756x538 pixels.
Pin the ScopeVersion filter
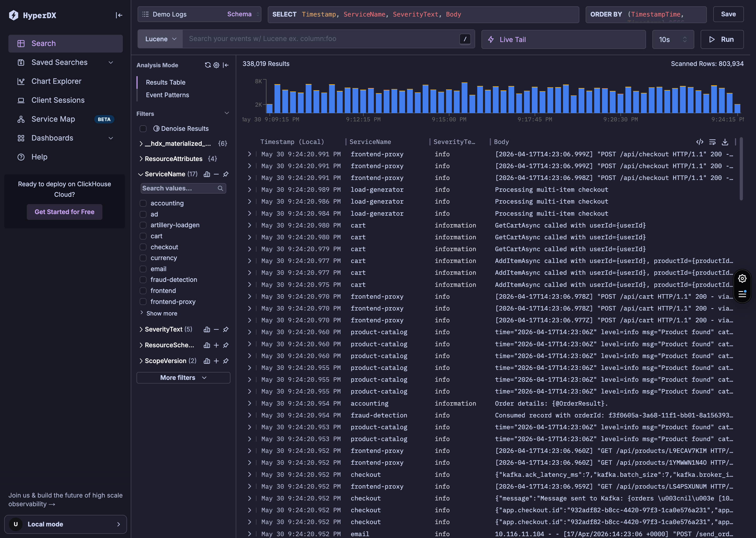point(226,361)
